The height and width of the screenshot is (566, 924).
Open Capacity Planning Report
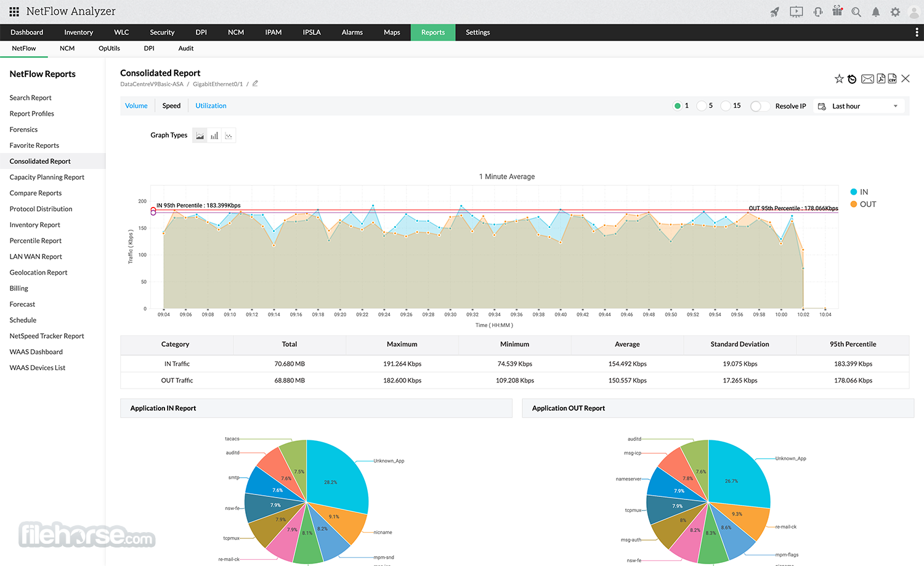click(47, 177)
